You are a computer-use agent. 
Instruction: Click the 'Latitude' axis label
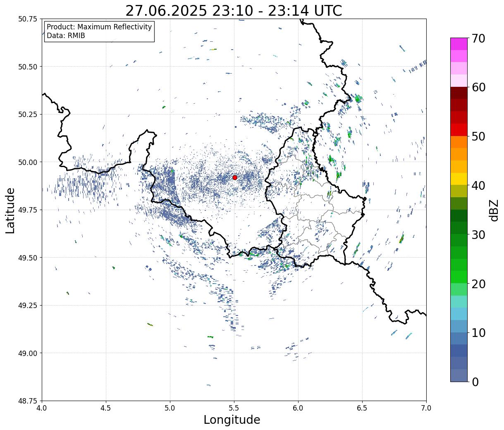10,210
